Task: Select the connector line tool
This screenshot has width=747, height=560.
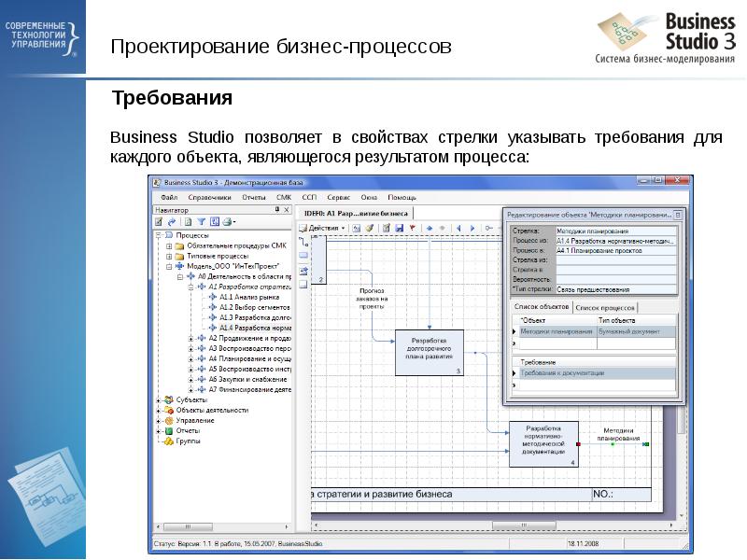Action: pos(303,242)
